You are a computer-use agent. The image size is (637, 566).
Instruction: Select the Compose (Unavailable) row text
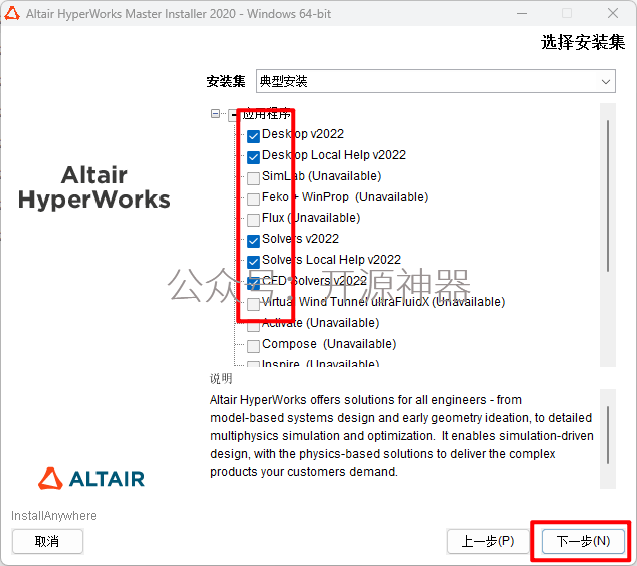(x=329, y=344)
